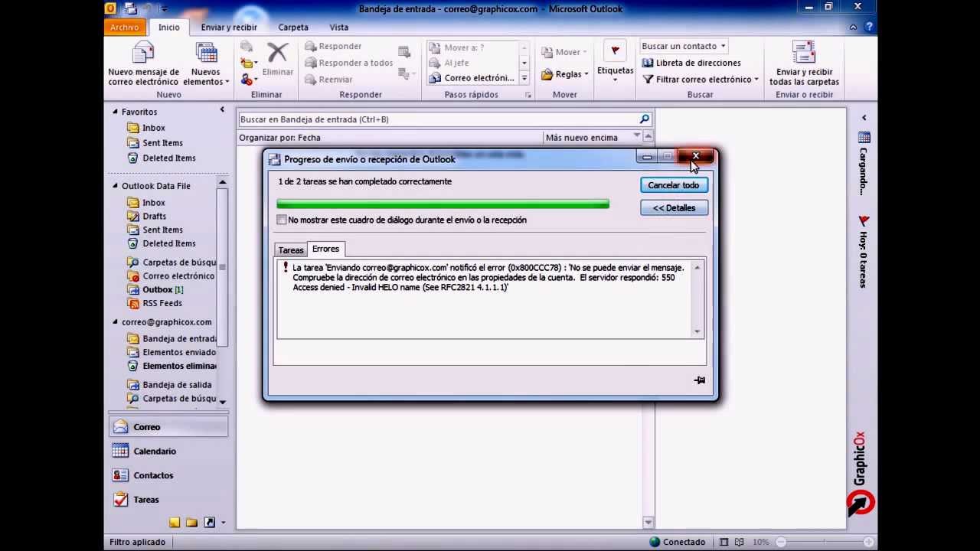Open Filtrar correo electrónico dropdown

tap(701, 80)
